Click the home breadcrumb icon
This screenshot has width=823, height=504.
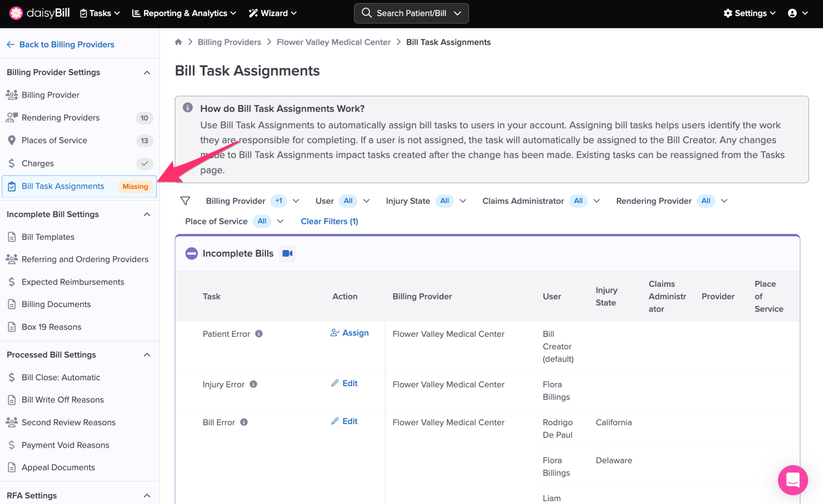pos(178,42)
